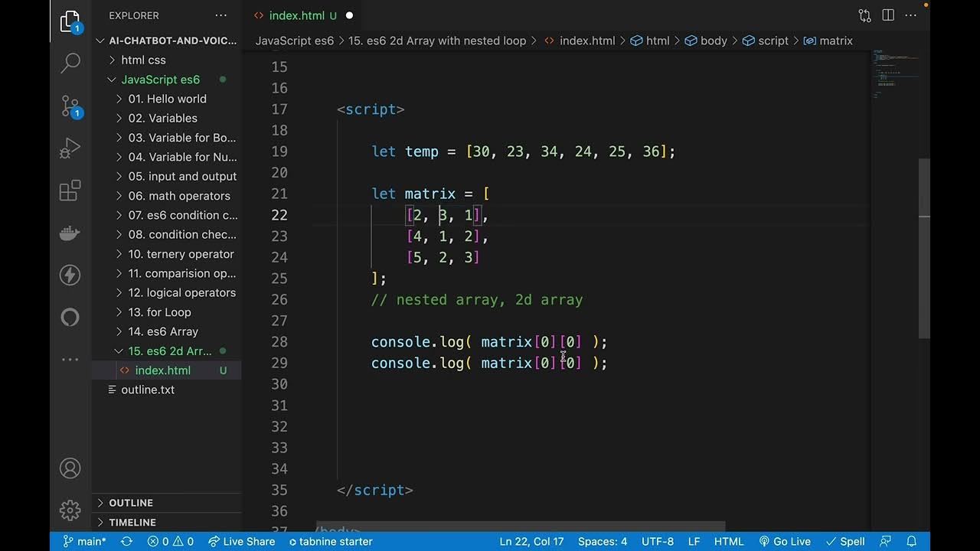
Task: Click the 15. es6 2d Array with nested loop breadcrumb
Action: 437,41
